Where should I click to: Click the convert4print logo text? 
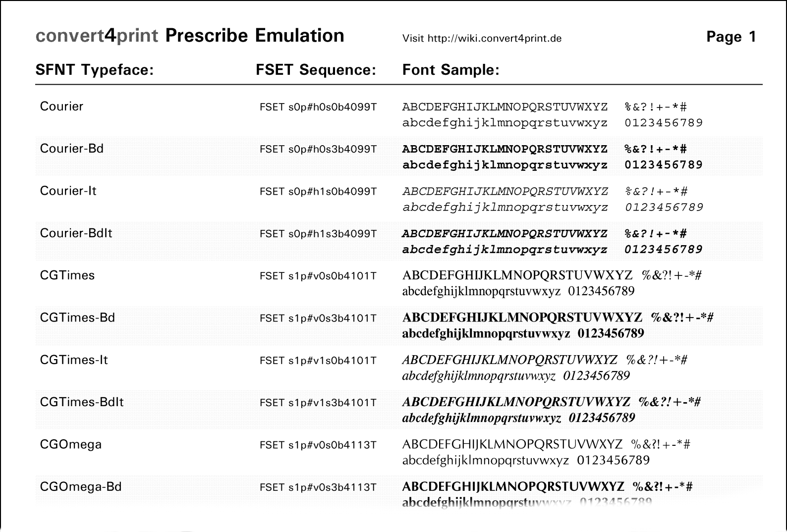[97, 36]
